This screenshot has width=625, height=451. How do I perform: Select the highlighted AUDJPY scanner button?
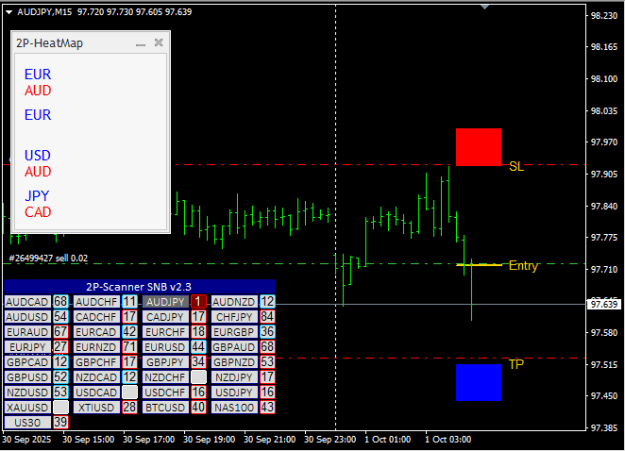pyautogui.click(x=165, y=302)
